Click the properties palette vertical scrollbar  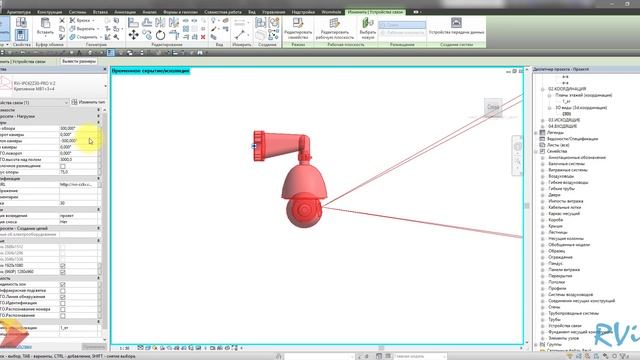[104, 220]
